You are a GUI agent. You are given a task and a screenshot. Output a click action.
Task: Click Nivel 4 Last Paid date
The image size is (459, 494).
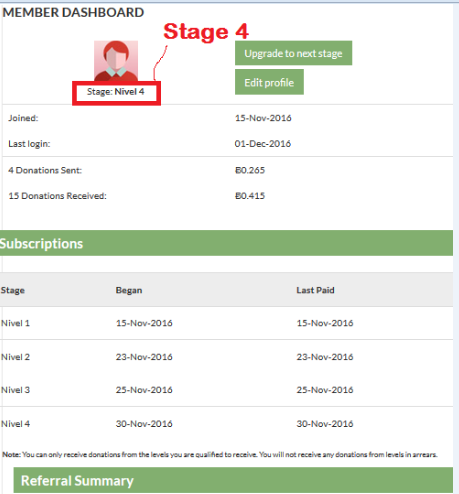(325, 424)
